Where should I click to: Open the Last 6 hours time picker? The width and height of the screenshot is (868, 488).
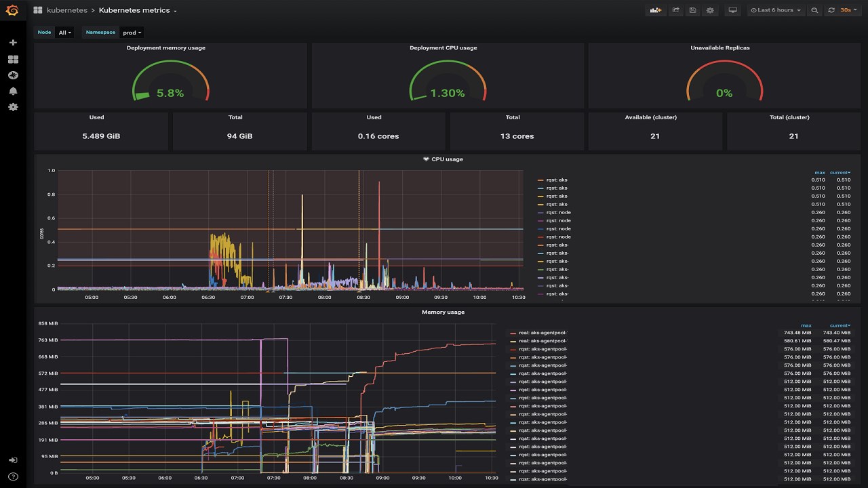point(775,10)
